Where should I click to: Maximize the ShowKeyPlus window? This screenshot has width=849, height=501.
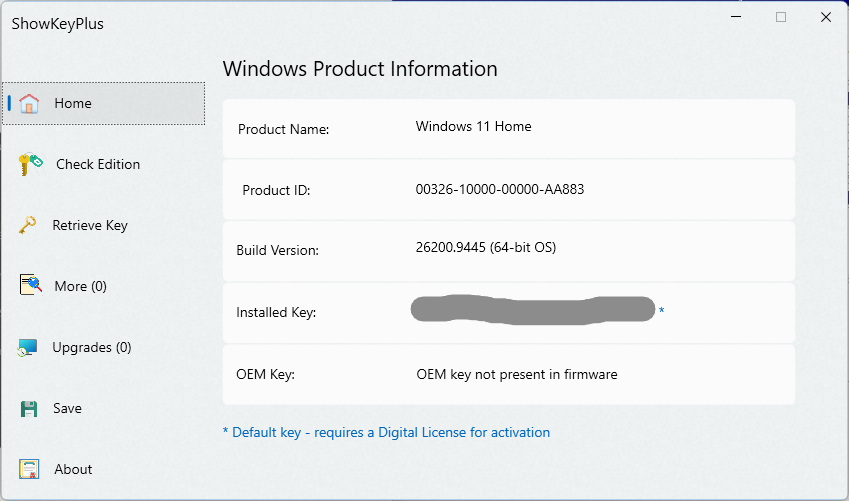[x=781, y=17]
